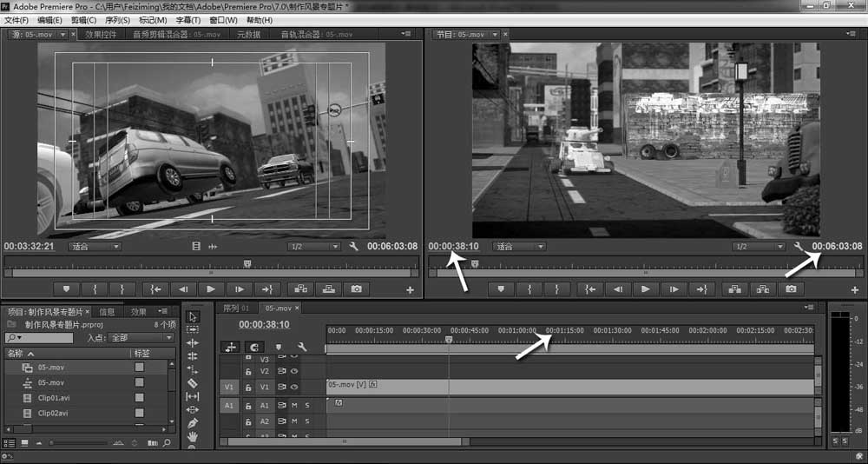Click label swatch for Clip02avi
This screenshot has width=868, height=464.
pyautogui.click(x=140, y=413)
